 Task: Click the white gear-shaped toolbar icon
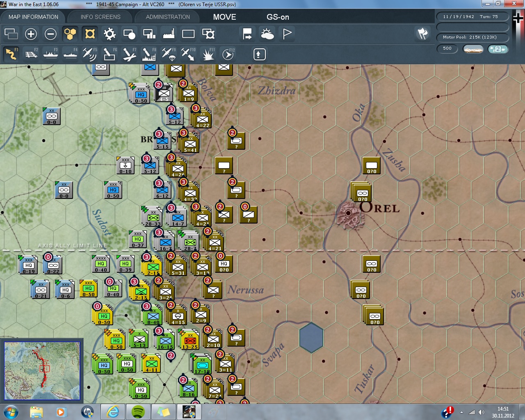110,34
